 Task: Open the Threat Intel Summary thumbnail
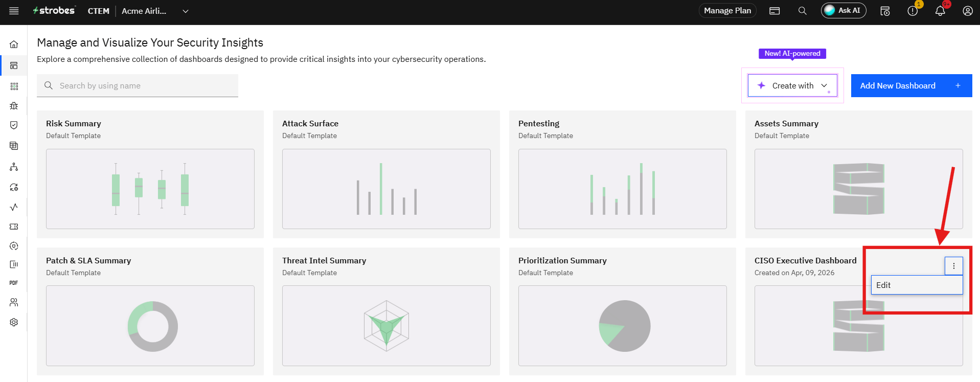coord(386,326)
